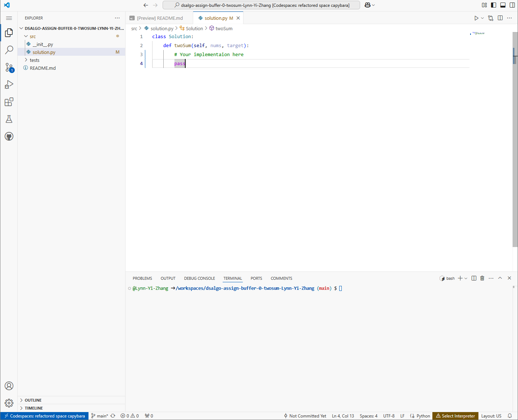Viewport: 518px width, 420px height.
Task: Toggle the bottom panel layout button
Action: point(503,5)
